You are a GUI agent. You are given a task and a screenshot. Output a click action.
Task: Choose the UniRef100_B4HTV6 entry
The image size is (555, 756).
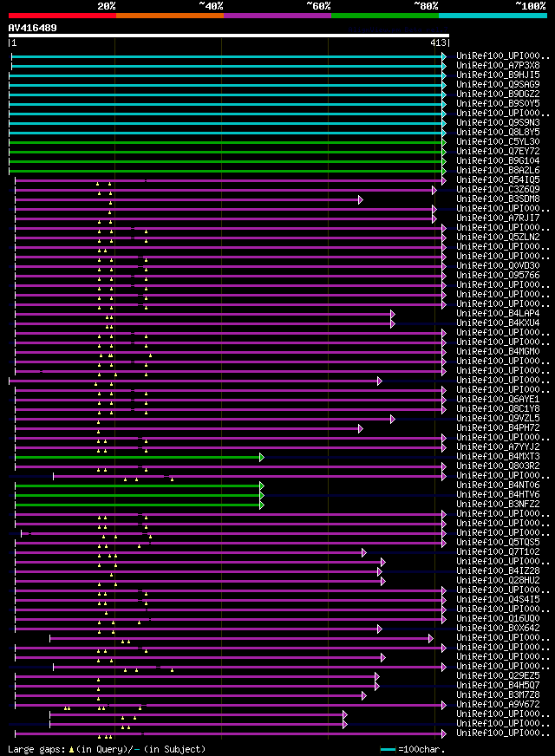498,495
